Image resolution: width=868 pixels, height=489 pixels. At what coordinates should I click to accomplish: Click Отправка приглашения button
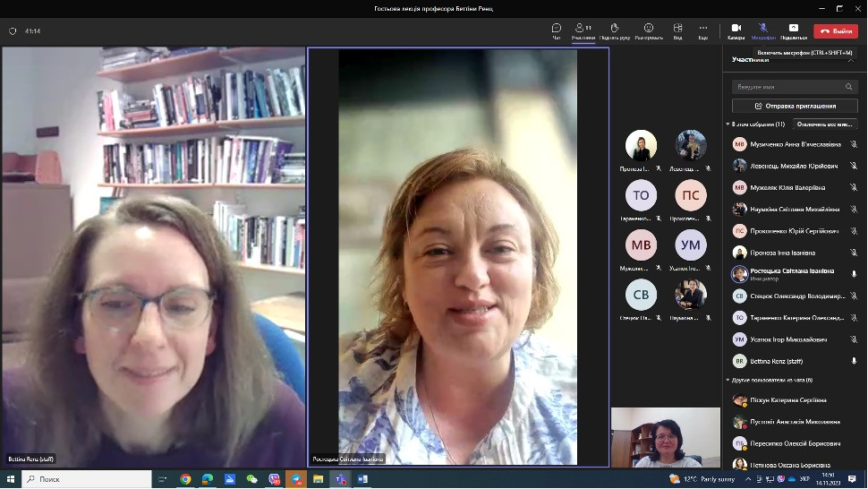click(795, 106)
